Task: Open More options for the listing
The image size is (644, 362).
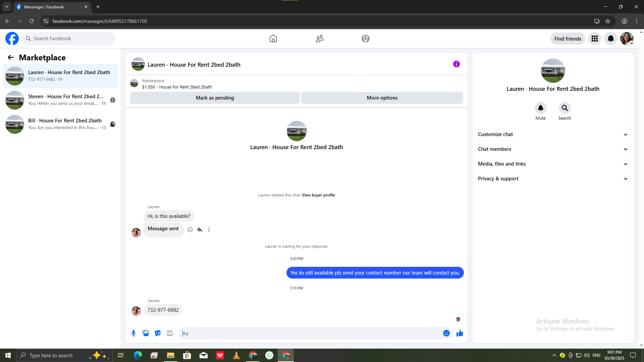Action: pos(382,98)
